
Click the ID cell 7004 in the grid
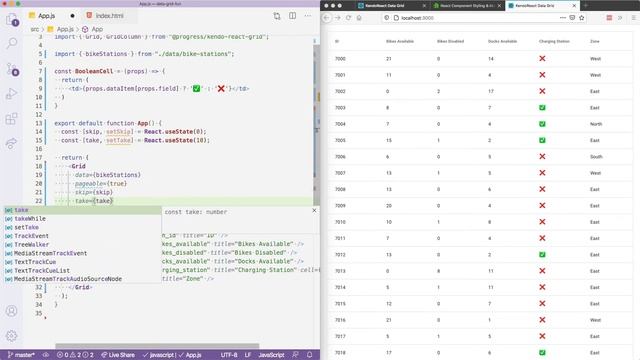coord(340,124)
